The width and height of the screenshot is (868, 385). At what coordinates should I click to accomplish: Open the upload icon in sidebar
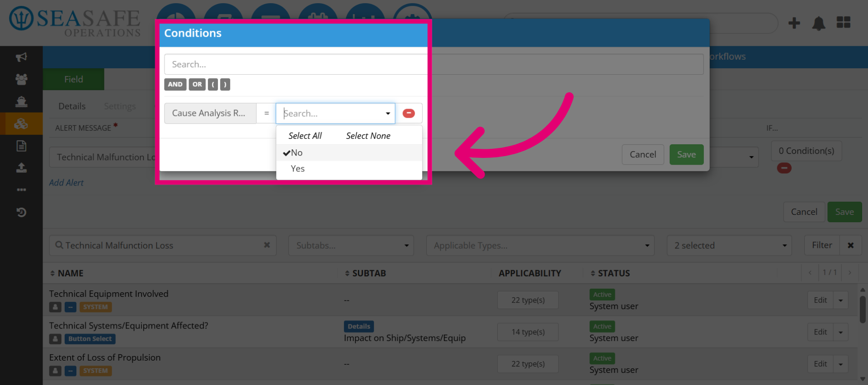pos(21,168)
